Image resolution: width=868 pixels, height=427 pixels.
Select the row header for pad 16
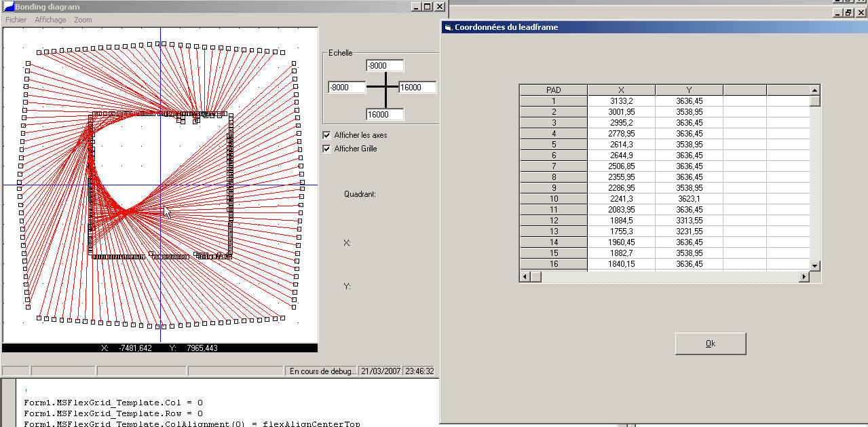553,264
